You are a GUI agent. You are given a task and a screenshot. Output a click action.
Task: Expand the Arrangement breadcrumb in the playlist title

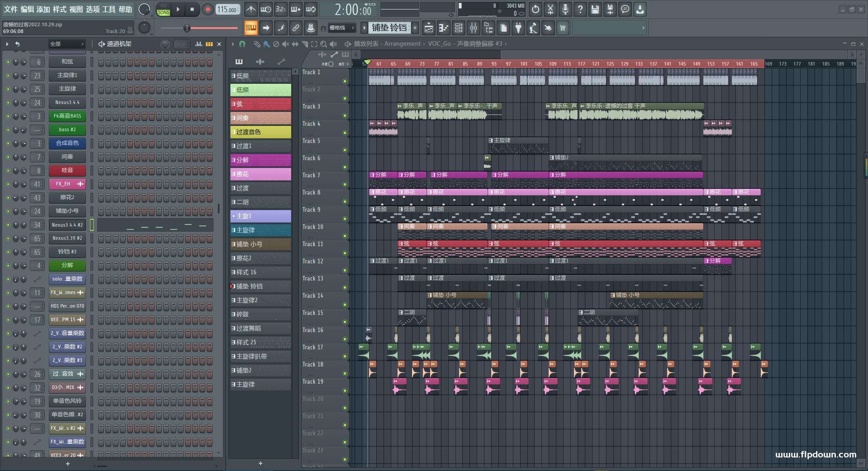pos(403,44)
